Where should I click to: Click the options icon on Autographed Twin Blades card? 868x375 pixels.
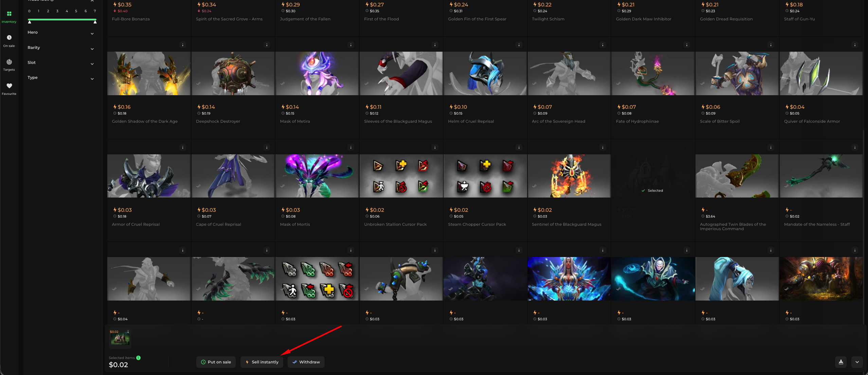tap(771, 148)
